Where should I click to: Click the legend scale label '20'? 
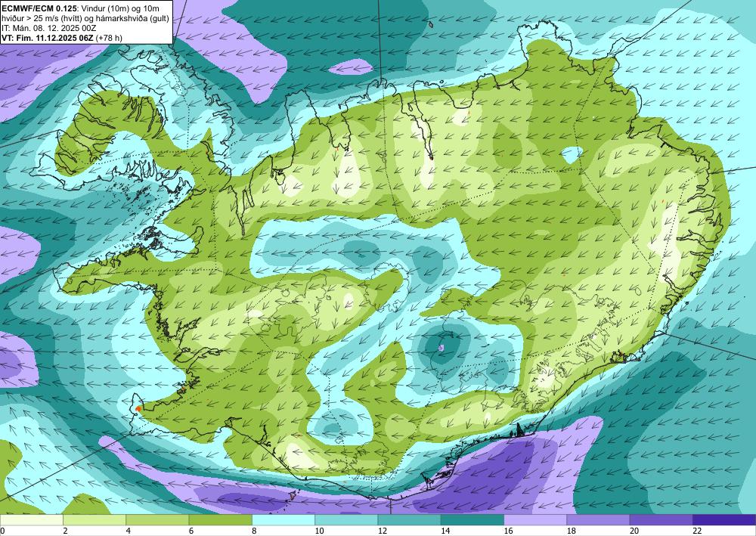[x=634, y=531]
